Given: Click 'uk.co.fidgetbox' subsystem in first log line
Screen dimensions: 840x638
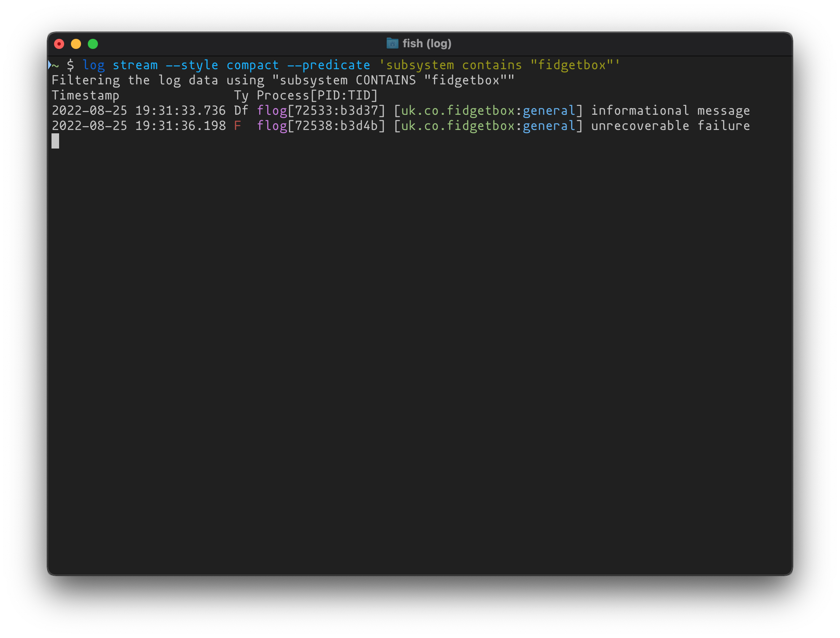Looking at the screenshot, I should point(458,111).
